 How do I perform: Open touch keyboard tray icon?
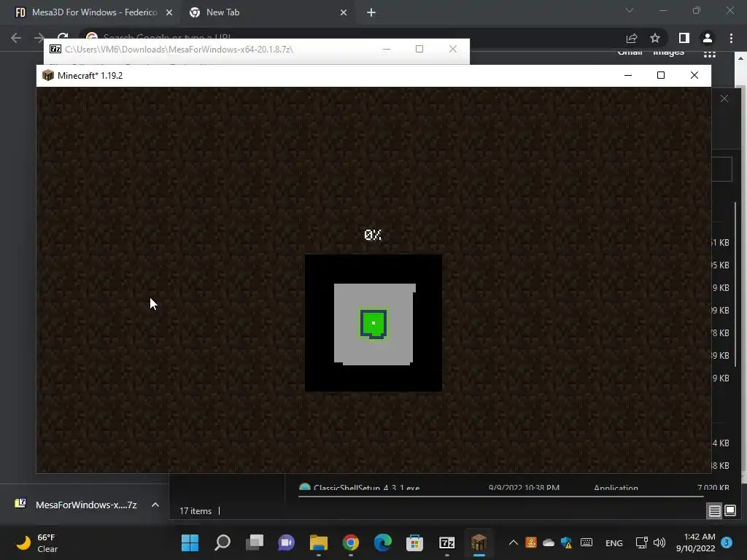click(587, 542)
